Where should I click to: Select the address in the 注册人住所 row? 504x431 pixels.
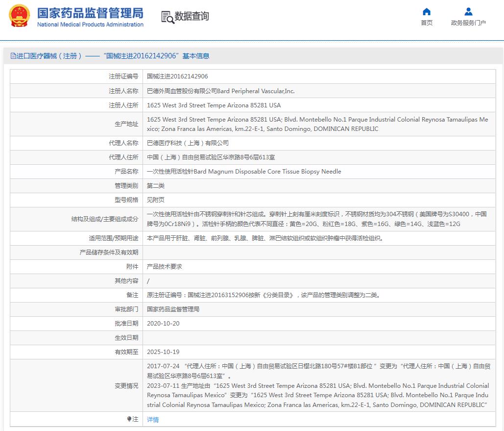point(214,105)
